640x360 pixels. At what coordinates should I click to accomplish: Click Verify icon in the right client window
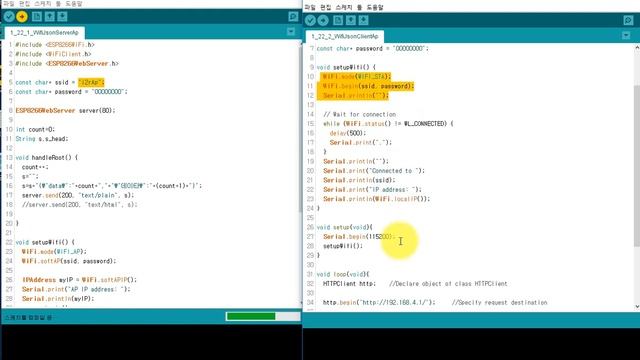310,20
